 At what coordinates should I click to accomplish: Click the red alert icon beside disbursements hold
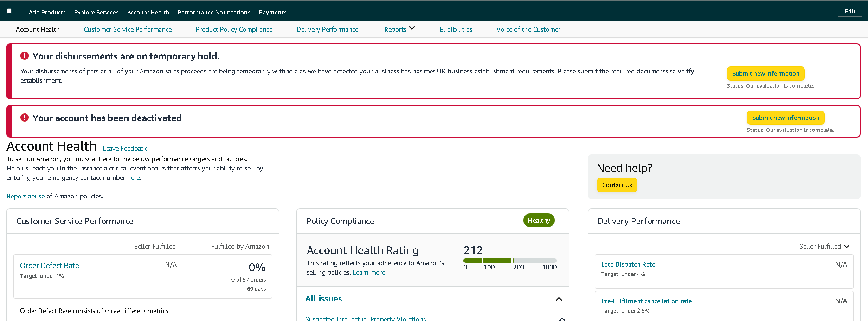pyautogui.click(x=25, y=56)
